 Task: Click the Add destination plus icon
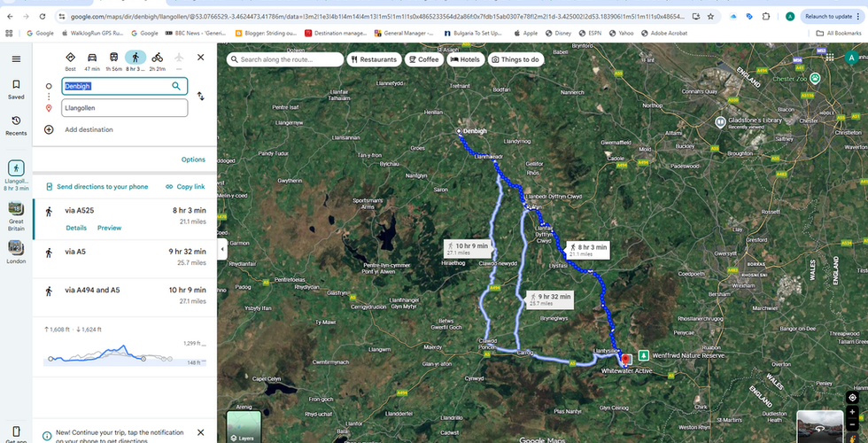[x=49, y=129]
